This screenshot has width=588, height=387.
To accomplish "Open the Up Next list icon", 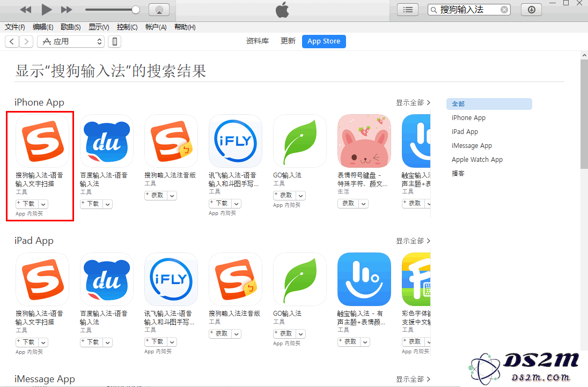I will [408, 10].
